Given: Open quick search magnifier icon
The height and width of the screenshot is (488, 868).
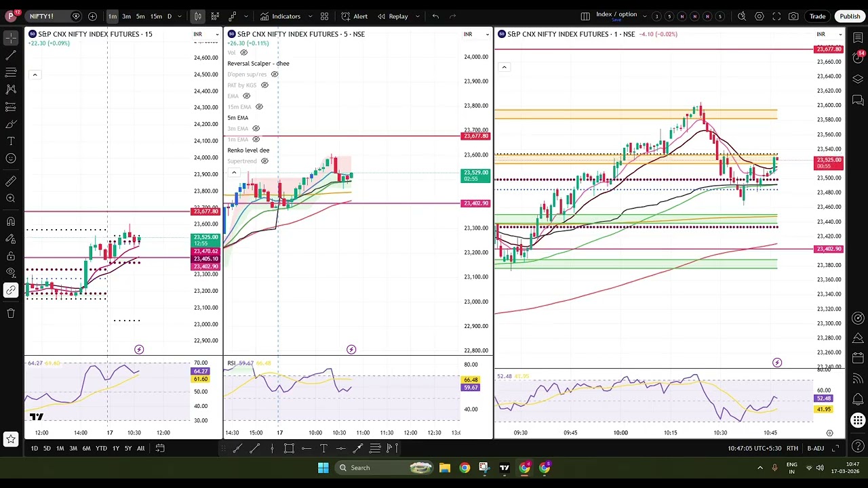Looking at the screenshot, I should [x=742, y=16].
